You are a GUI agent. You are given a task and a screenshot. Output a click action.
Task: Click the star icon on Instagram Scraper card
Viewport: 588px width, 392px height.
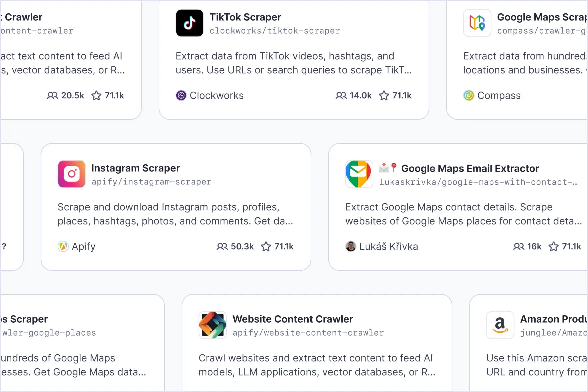coord(266,247)
